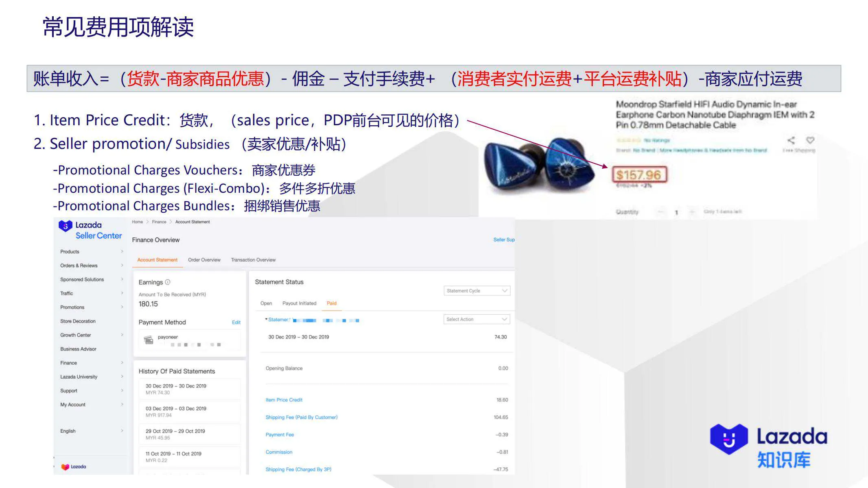Click the quantity plus icon
868x488 pixels.
693,212
